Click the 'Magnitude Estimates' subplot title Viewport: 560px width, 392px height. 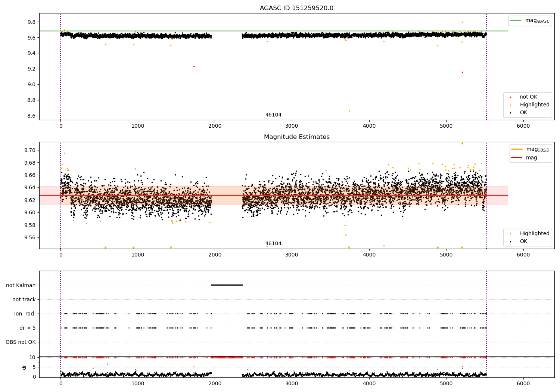[296, 137]
